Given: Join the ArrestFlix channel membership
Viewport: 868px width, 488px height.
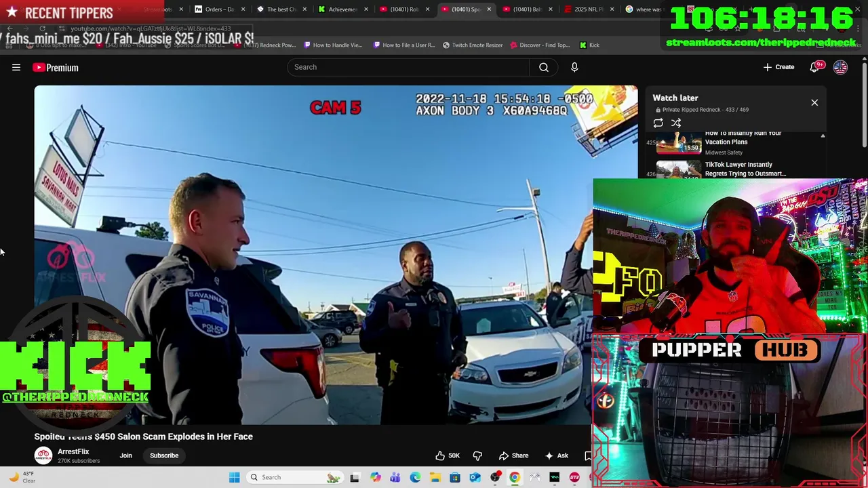Looking at the screenshot, I should (x=126, y=455).
